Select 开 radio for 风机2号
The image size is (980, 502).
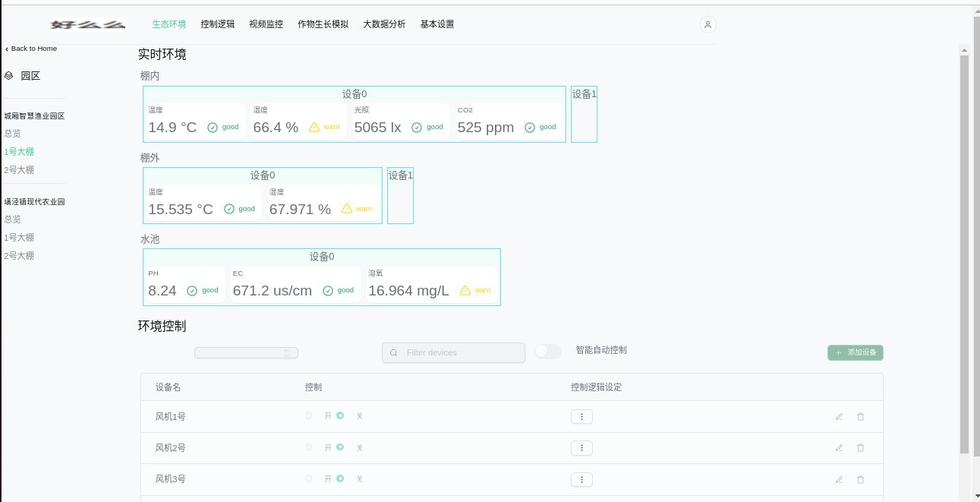(308, 447)
